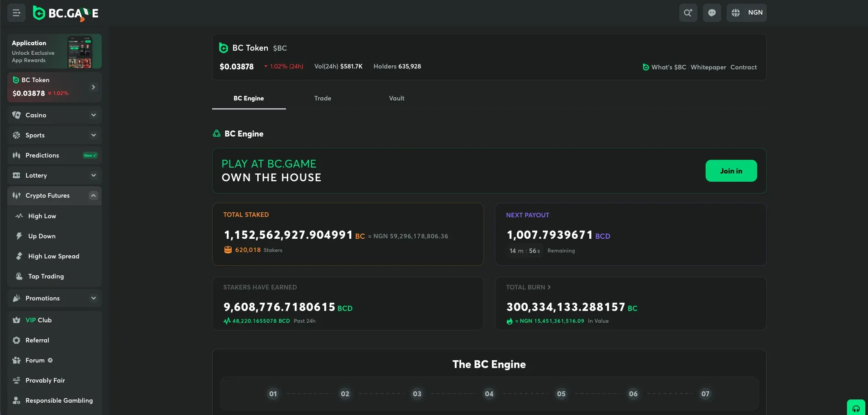868x415 pixels.
Task: Click the globe language icon
Action: pyautogui.click(x=736, y=13)
